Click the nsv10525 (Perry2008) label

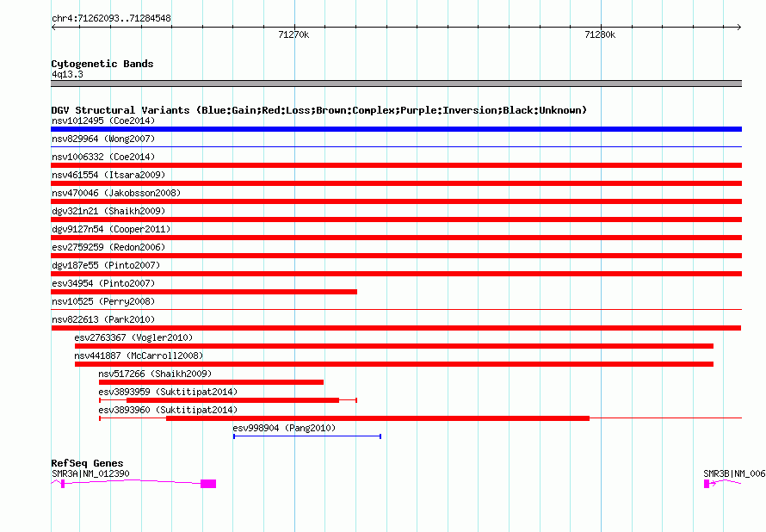(x=103, y=301)
